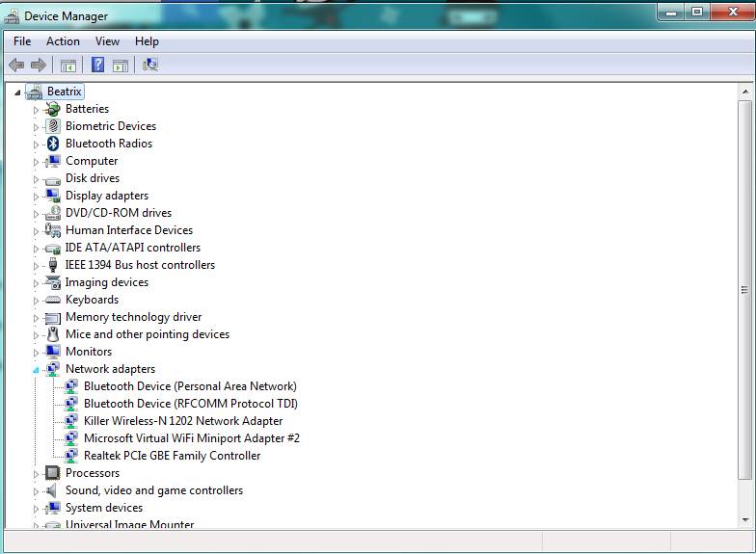Expand the Monitors category
This screenshot has height=554, width=756.
36,353
